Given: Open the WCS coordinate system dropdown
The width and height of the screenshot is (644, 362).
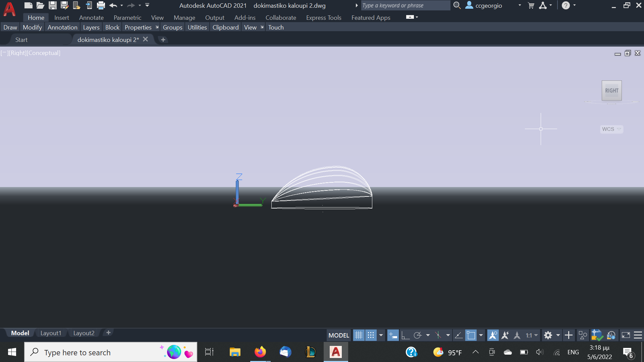Looking at the screenshot, I should [x=611, y=129].
